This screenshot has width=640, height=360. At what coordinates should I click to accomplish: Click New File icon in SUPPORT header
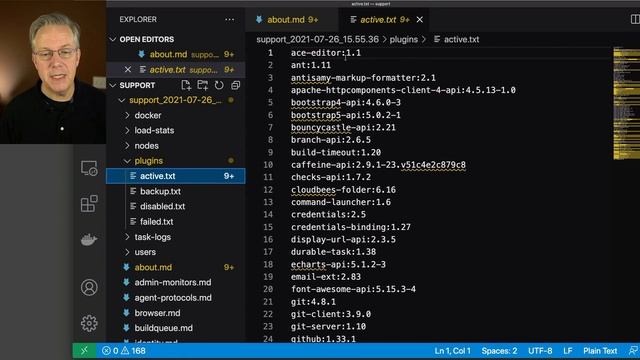(186, 85)
